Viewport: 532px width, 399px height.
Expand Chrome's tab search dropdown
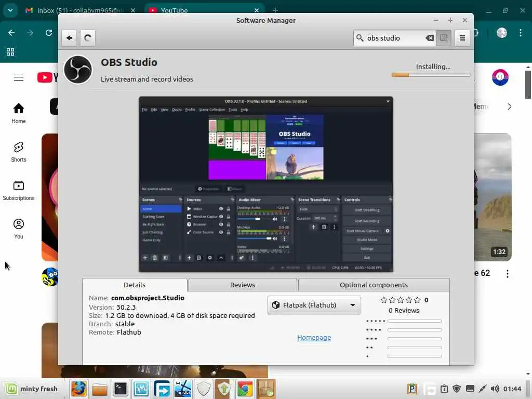[10, 10]
